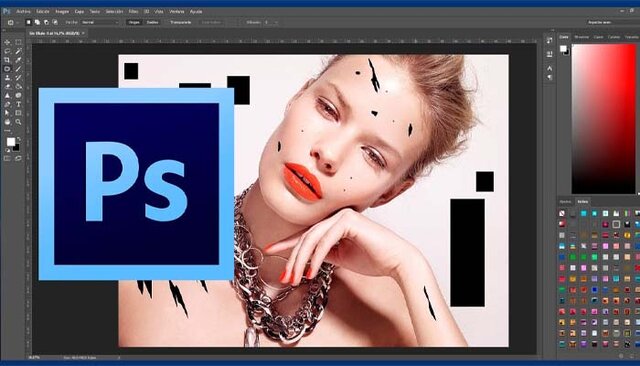Apply the No Style swatch in Estilos

[x=562, y=213]
